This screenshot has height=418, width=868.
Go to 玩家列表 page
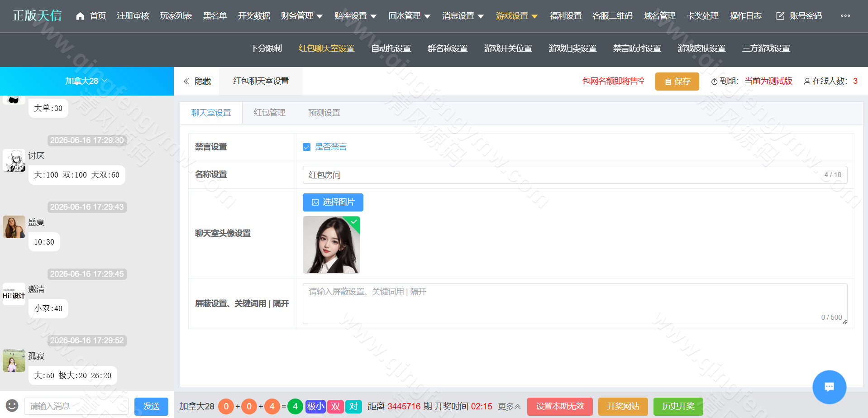[x=176, y=16]
